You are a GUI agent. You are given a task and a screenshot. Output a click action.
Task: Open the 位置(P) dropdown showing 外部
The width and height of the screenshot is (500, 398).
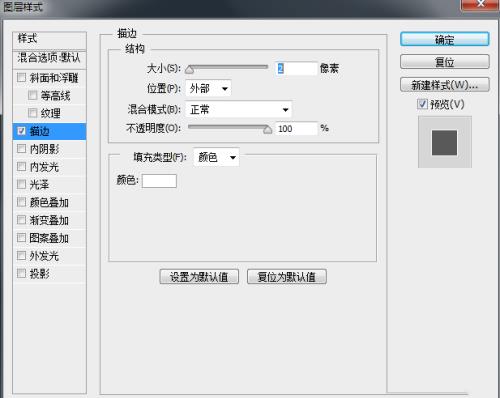point(208,88)
